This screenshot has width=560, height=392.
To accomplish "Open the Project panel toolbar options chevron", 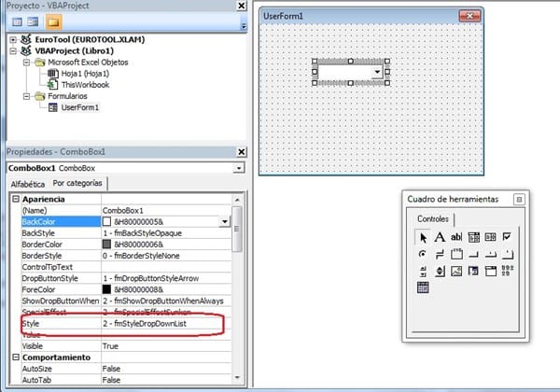I will (x=244, y=26).
